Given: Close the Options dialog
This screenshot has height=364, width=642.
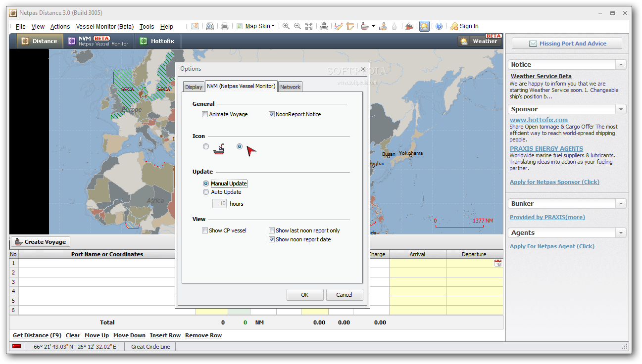Looking at the screenshot, I should point(363,69).
